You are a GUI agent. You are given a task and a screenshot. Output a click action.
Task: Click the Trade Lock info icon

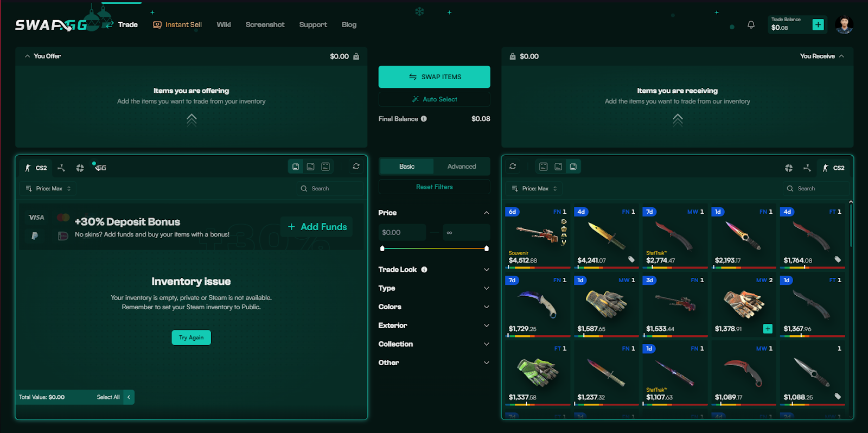coord(424,270)
